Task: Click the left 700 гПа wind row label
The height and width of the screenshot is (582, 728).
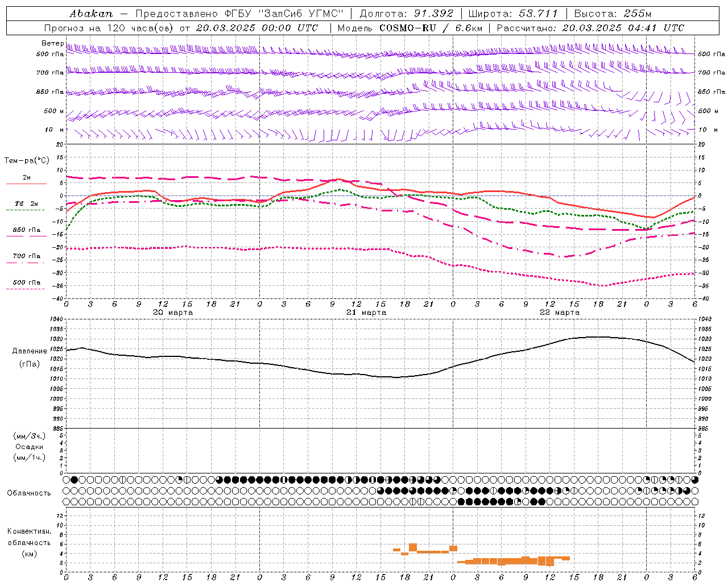Action: [x=50, y=73]
